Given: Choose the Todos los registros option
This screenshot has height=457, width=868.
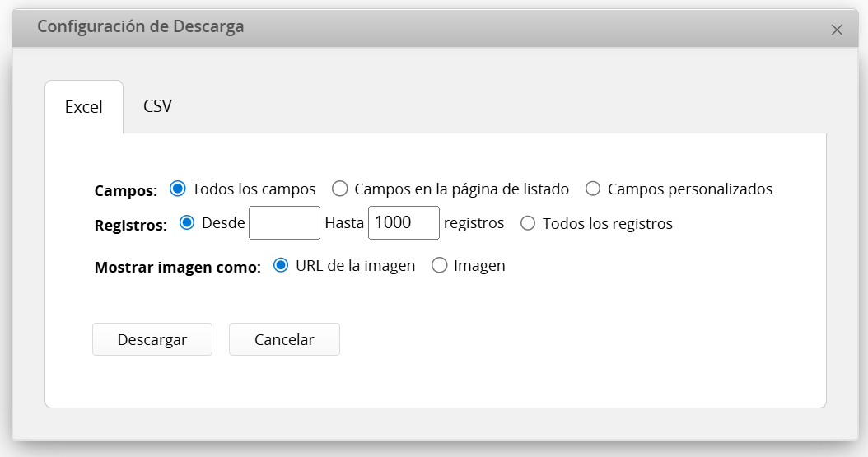Looking at the screenshot, I should pyautogui.click(x=528, y=223).
